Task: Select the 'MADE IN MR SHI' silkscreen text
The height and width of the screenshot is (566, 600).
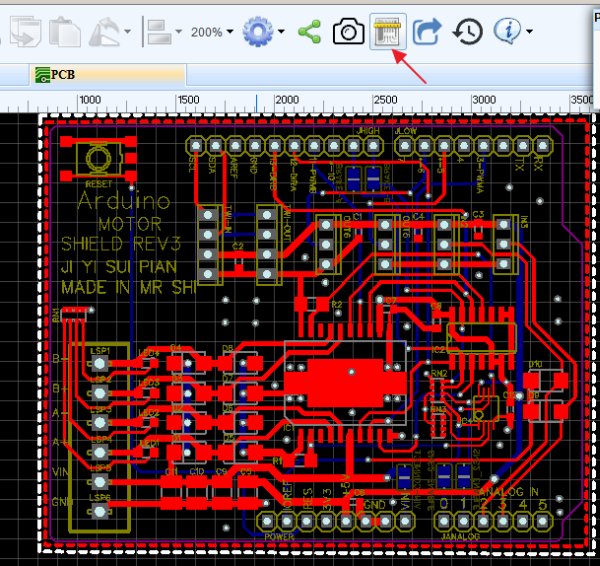Action: click(129, 287)
